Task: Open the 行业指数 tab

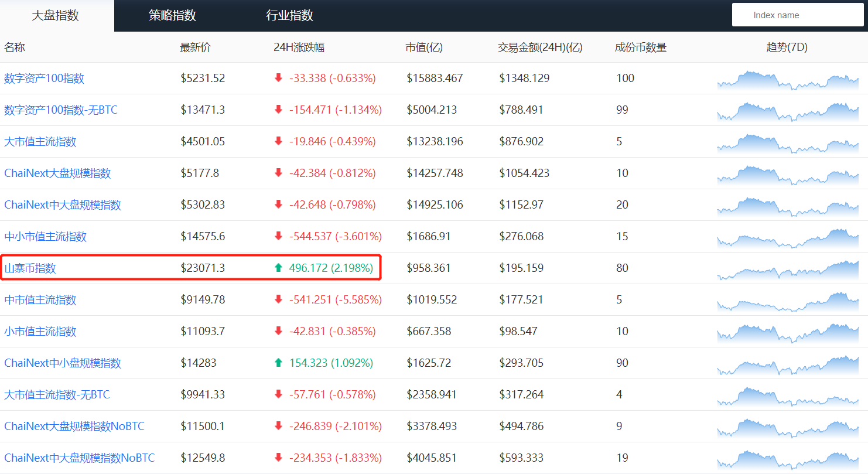Action: pos(289,15)
